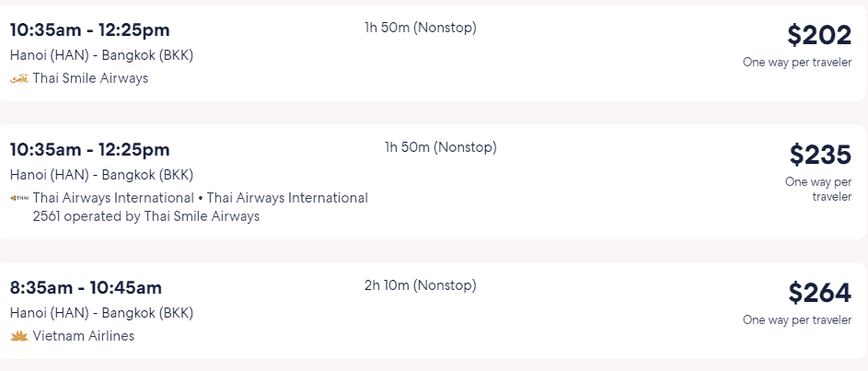Viewport: 868px width, 371px height.
Task: Click 'One way per traveler' under $235
Action: [x=818, y=189]
